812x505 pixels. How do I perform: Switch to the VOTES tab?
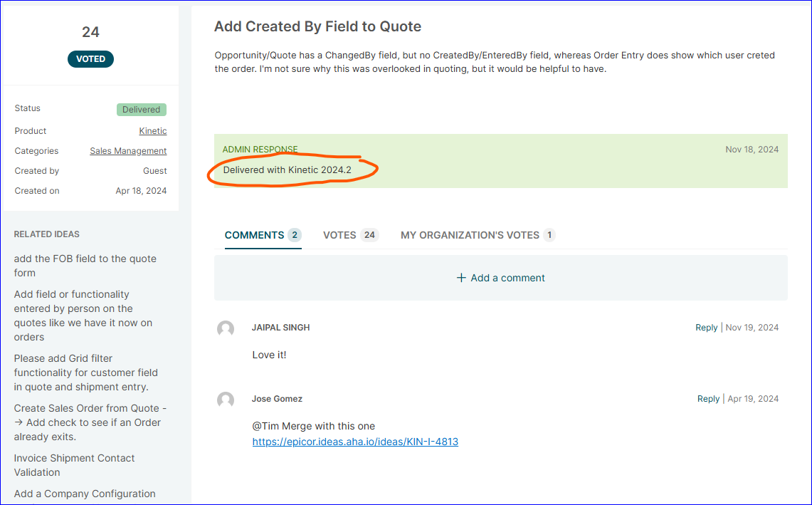[x=351, y=235]
